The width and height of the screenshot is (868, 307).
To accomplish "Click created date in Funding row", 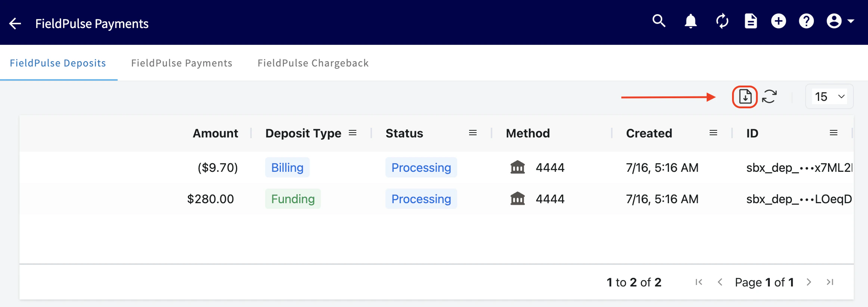I will pos(662,199).
